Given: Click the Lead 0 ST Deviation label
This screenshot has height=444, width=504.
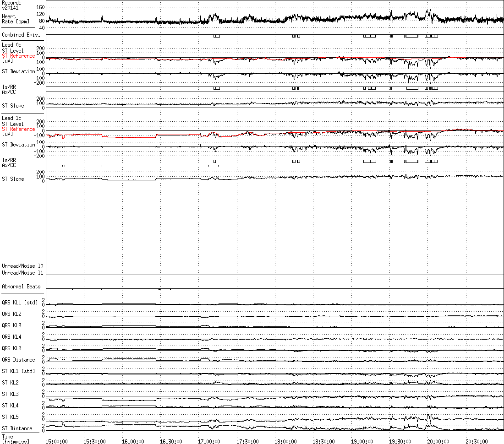Looking at the screenshot, I should [x=18, y=71].
